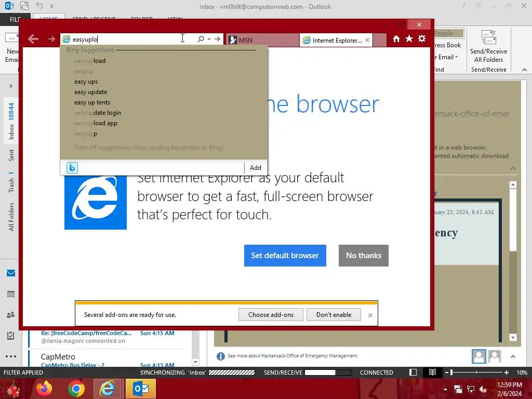Image resolution: width=532 pixels, height=399 pixels.
Task: Open Customize Quick Access Toolbar dropdown
Action: 51,6
